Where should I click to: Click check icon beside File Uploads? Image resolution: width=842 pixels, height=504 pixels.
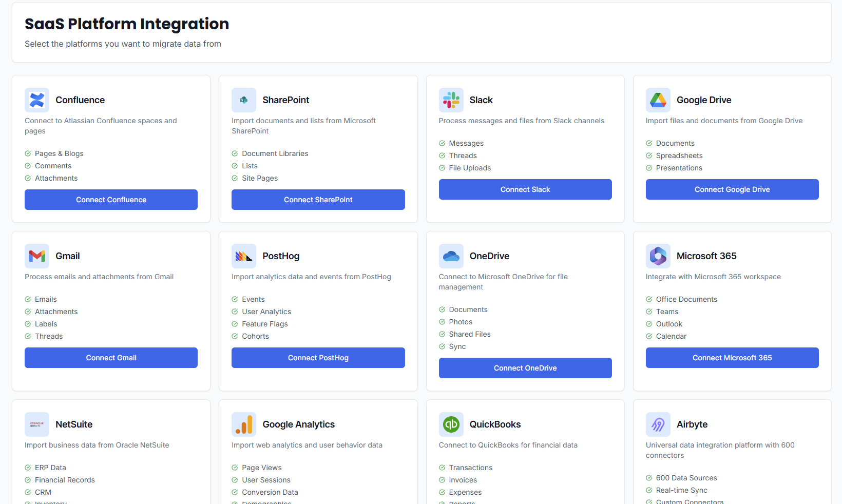pyautogui.click(x=442, y=168)
